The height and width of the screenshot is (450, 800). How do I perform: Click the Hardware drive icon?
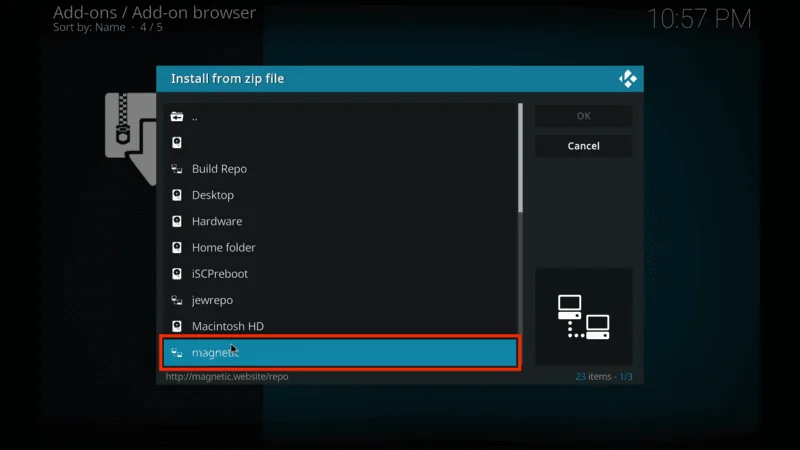[177, 221]
